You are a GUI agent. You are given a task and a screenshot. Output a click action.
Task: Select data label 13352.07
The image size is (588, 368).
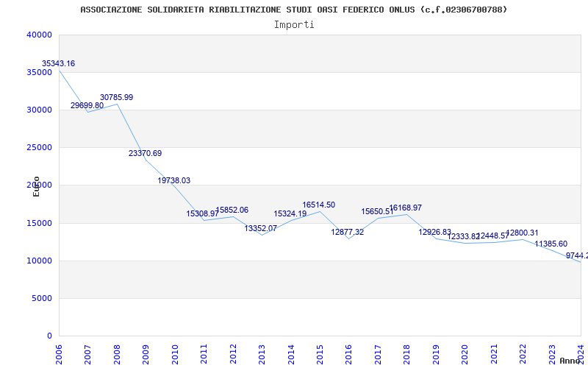[261, 228]
